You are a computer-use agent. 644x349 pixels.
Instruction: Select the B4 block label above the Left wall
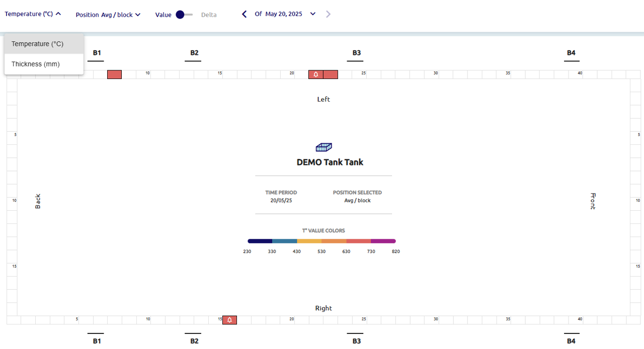(571, 53)
